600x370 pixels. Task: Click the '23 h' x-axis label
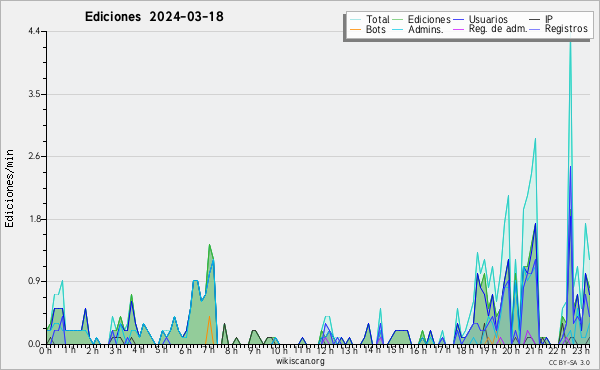point(582,350)
